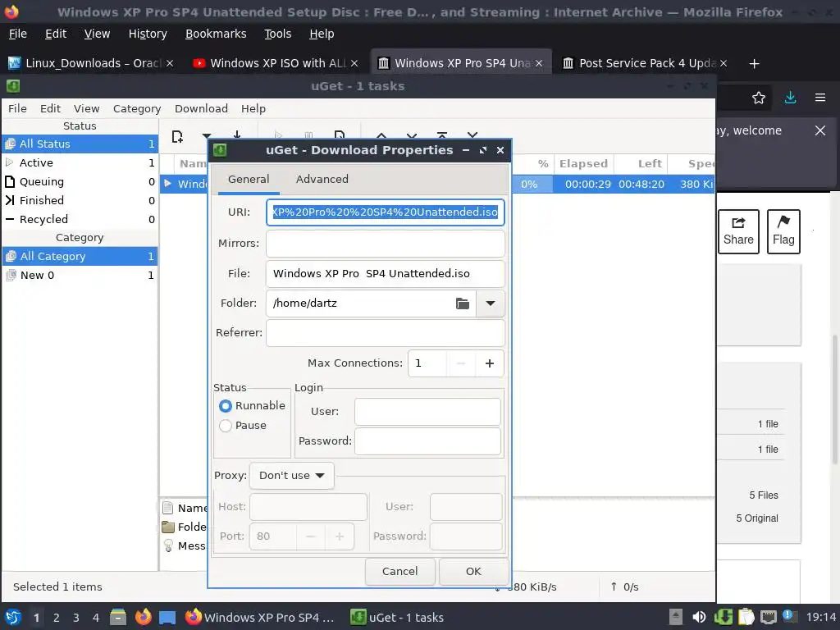Open the folder browse icon in Folder field
Image resolution: width=840 pixels, height=630 pixels.
(463, 304)
